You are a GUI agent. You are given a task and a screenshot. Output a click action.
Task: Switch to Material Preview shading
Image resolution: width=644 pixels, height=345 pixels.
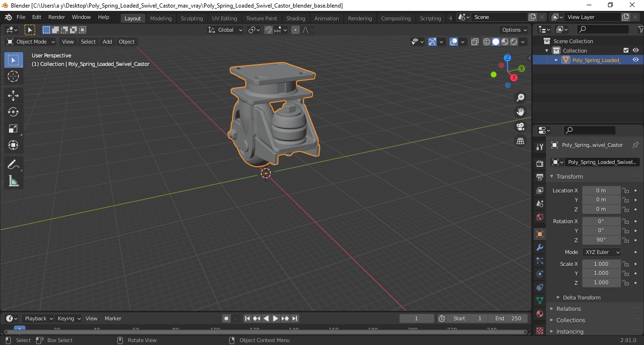click(505, 42)
